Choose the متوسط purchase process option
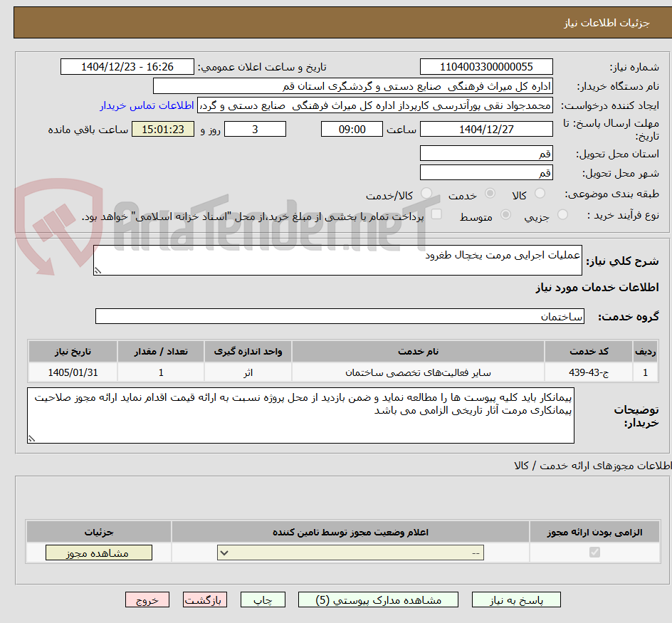The image size is (672, 623). (505, 215)
